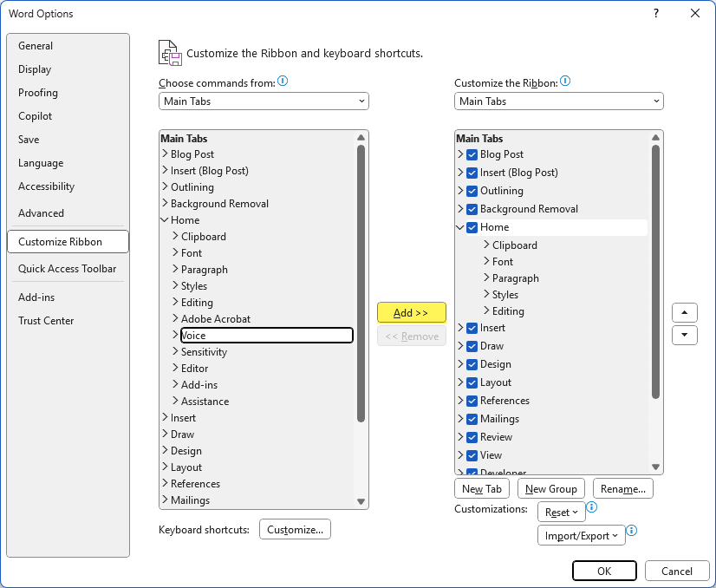Select Assistance group in the left list
The width and height of the screenshot is (716, 588).
pyautogui.click(x=205, y=402)
